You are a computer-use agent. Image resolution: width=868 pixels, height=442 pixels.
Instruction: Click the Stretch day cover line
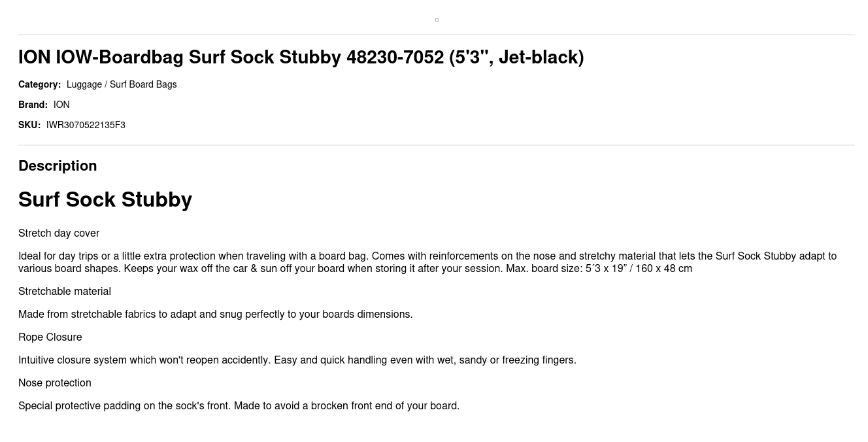pyautogui.click(x=59, y=233)
